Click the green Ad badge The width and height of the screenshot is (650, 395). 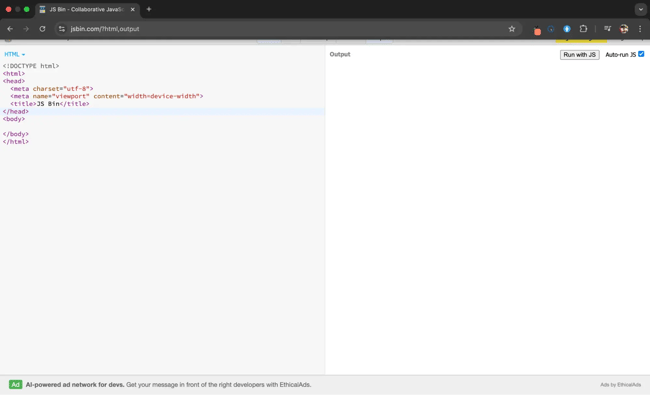[15, 385]
